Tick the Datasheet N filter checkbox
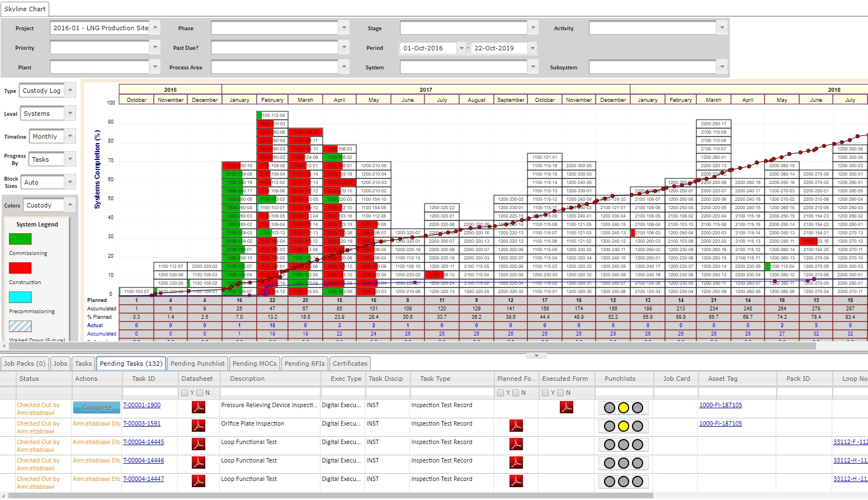Image resolution: width=868 pixels, height=500 pixels. (x=200, y=393)
